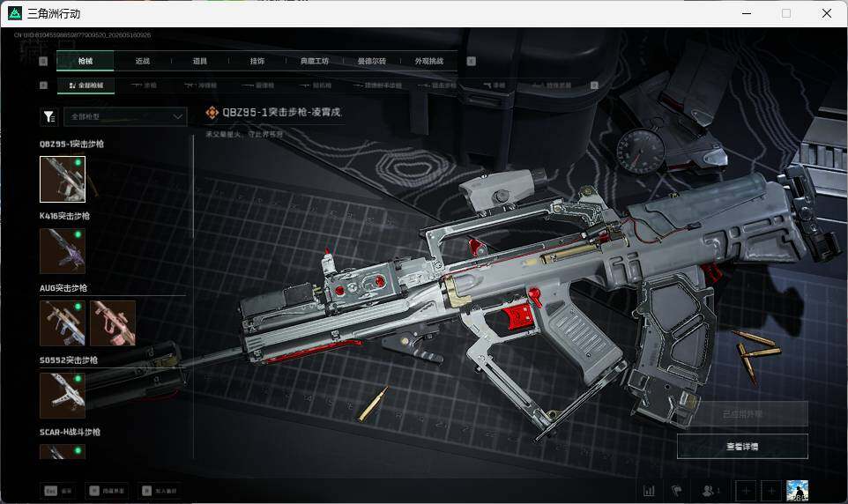Click the first plus team slot
The image size is (848, 504).
[746, 491]
